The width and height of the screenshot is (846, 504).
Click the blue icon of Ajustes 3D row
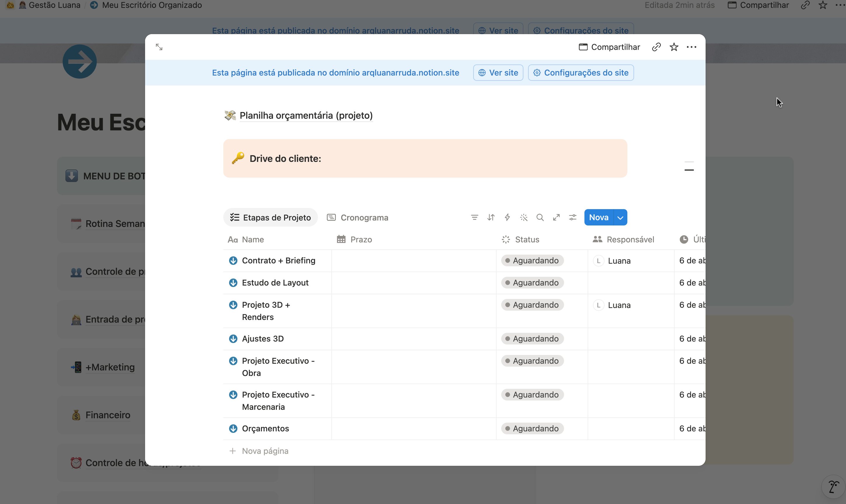pos(233,339)
